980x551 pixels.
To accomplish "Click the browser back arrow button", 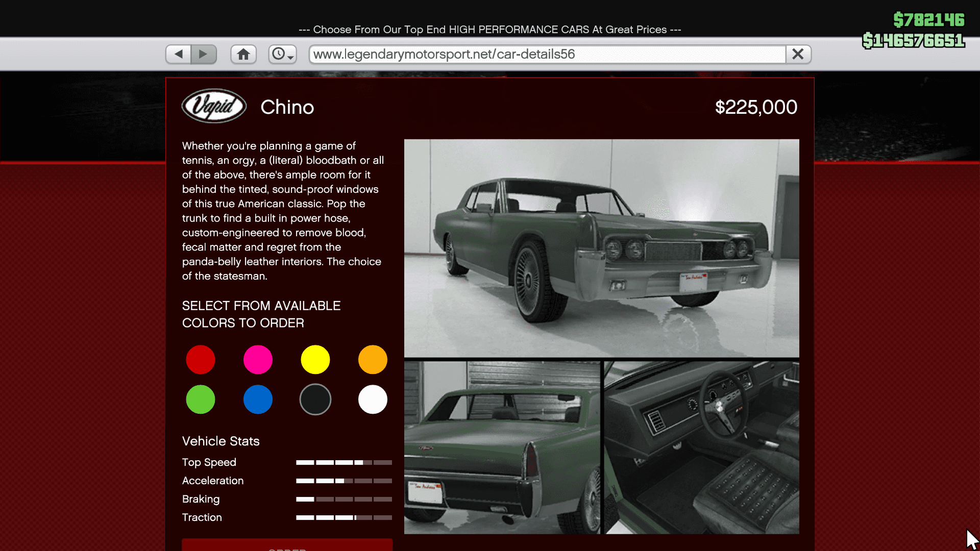I will tap(179, 54).
